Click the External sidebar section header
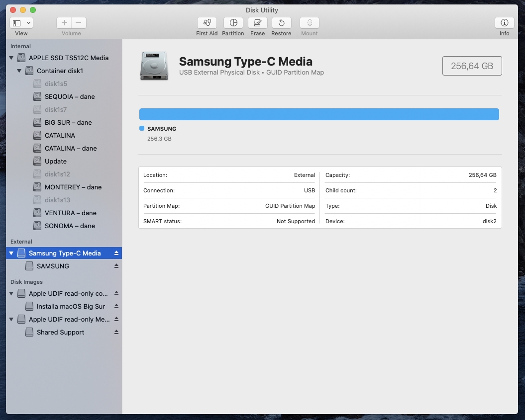The image size is (525, 420). tap(21, 242)
